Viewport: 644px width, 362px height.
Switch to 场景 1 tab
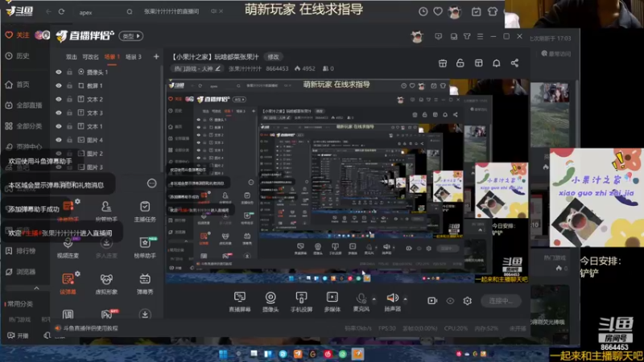tap(112, 57)
